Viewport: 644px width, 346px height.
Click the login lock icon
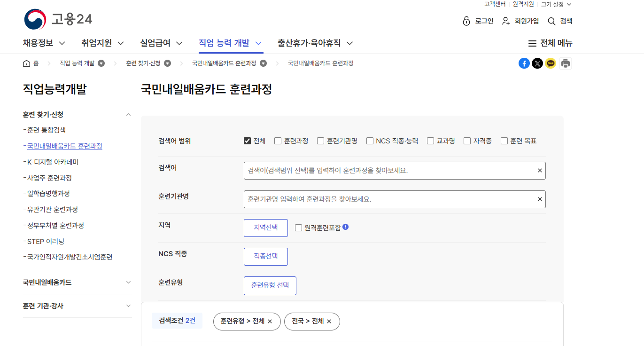pyautogui.click(x=466, y=21)
